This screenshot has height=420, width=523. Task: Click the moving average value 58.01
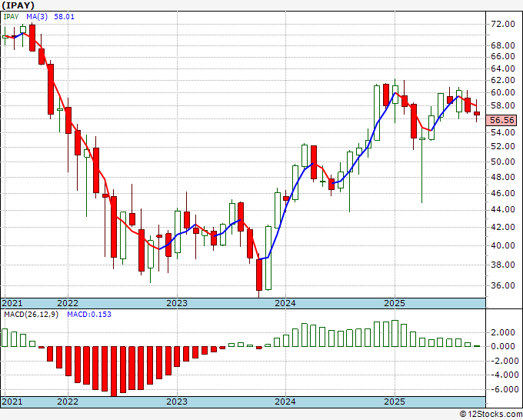click(64, 17)
